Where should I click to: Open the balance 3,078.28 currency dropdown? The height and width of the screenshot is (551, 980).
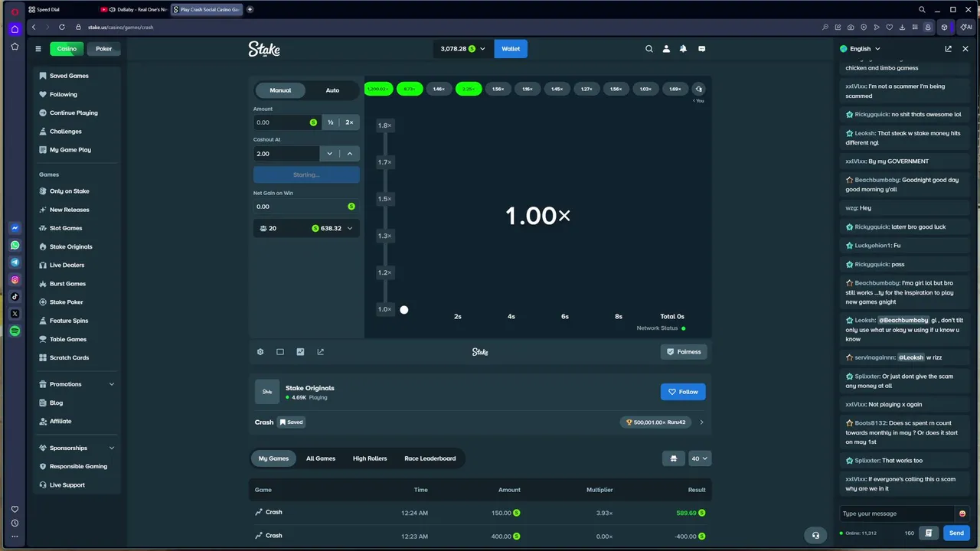[x=462, y=49]
